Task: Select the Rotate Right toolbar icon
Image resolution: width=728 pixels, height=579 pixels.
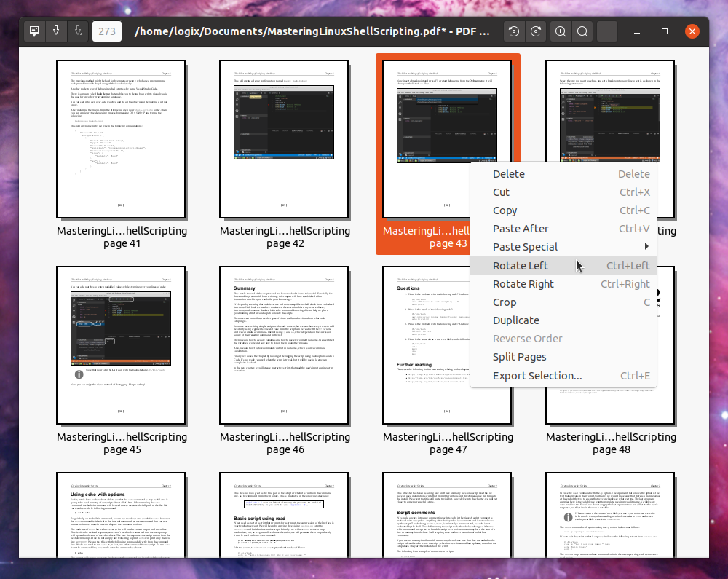Action: [536, 31]
